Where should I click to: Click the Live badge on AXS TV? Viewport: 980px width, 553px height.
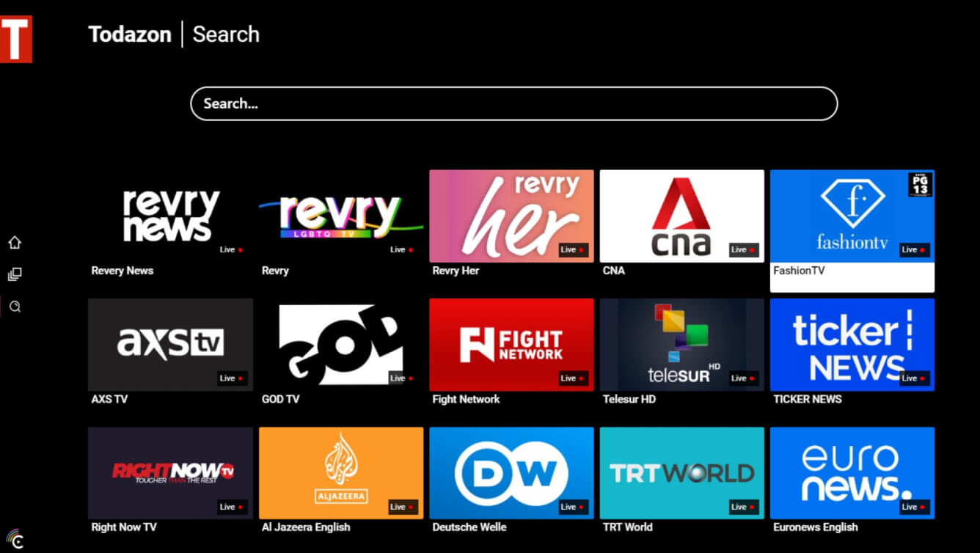[x=233, y=378]
